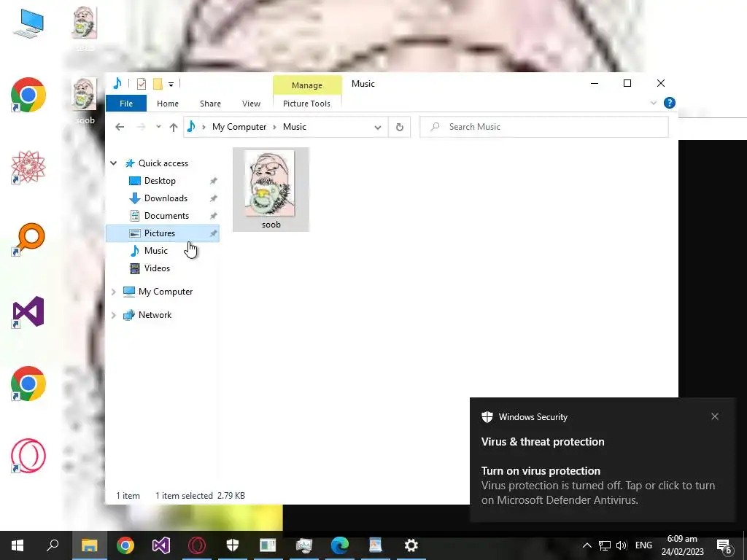Refresh the Music folder view

point(399,127)
